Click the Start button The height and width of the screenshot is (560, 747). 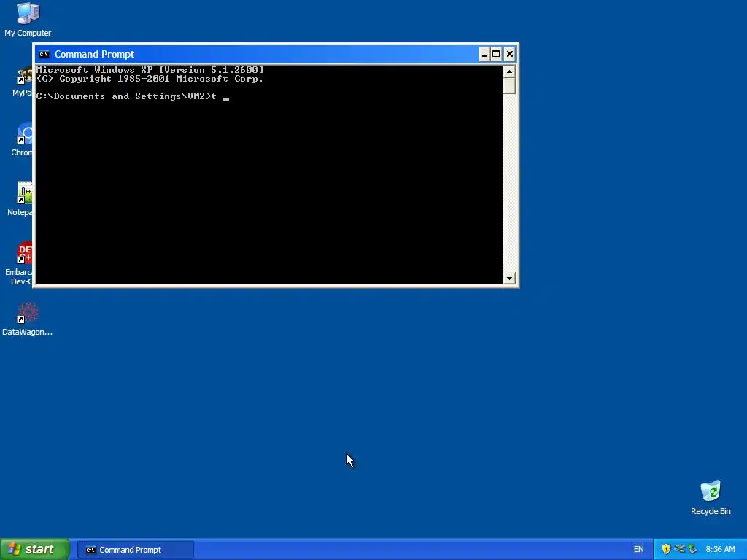(35, 550)
